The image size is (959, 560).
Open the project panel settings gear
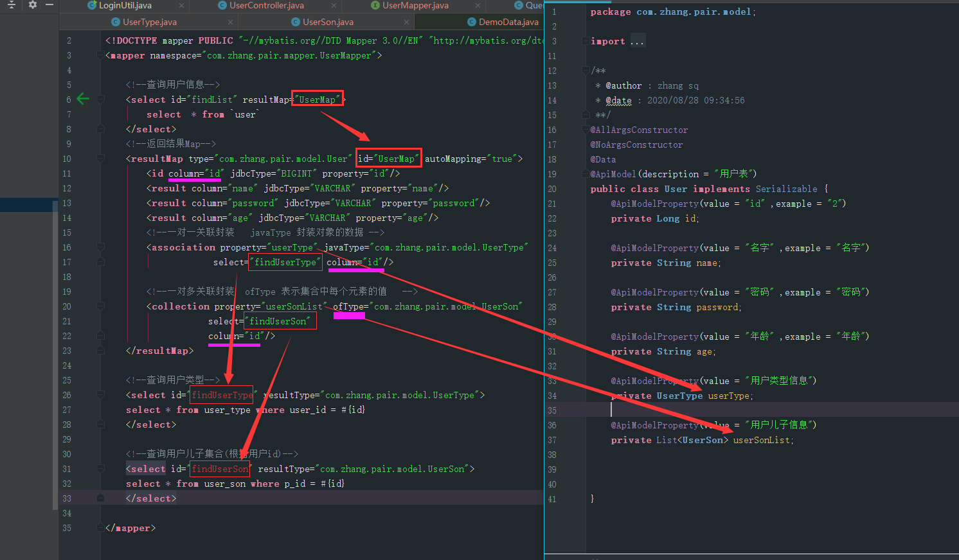[32, 4]
